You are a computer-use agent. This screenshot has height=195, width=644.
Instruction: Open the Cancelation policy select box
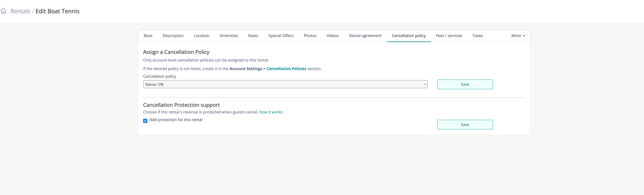[x=285, y=85]
